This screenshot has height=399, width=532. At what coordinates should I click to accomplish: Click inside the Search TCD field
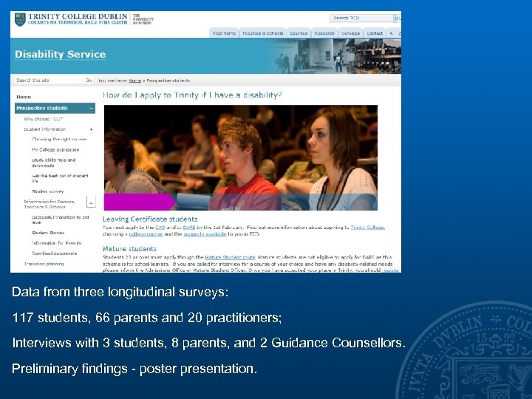[361, 18]
